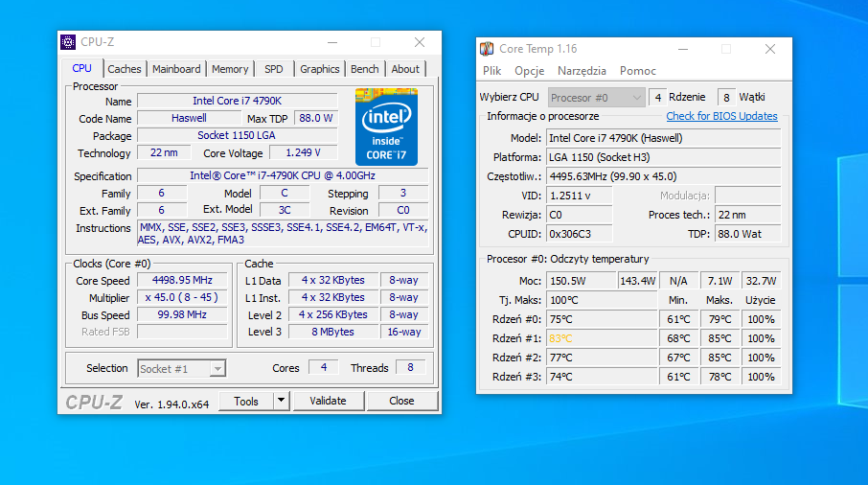Expand the Socket #1 selection dropdown

218,369
